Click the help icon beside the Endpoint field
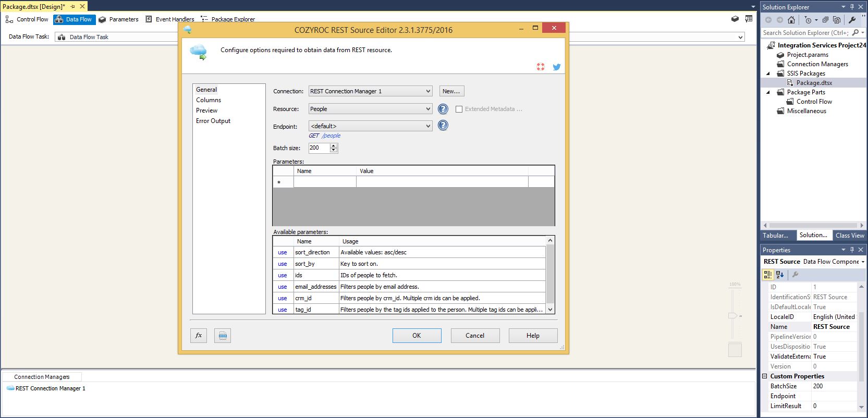This screenshot has height=418, width=868. pos(443,126)
